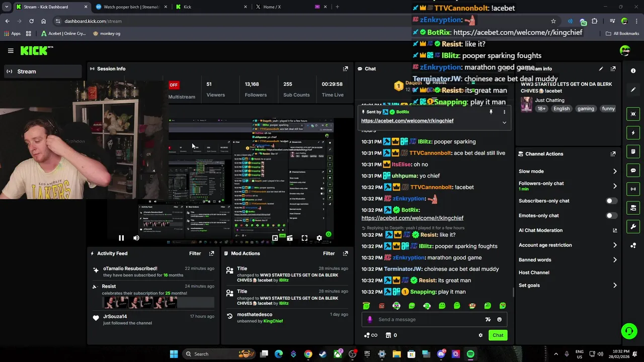Toggle Subscribers-only chat
This screenshot has height=362, width=644.
[x=611, y=201]
